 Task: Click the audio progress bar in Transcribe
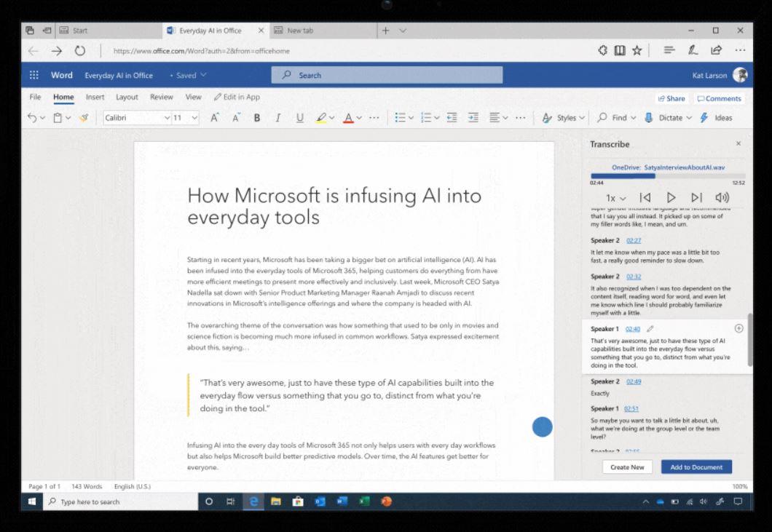click(x=667, y=175)
